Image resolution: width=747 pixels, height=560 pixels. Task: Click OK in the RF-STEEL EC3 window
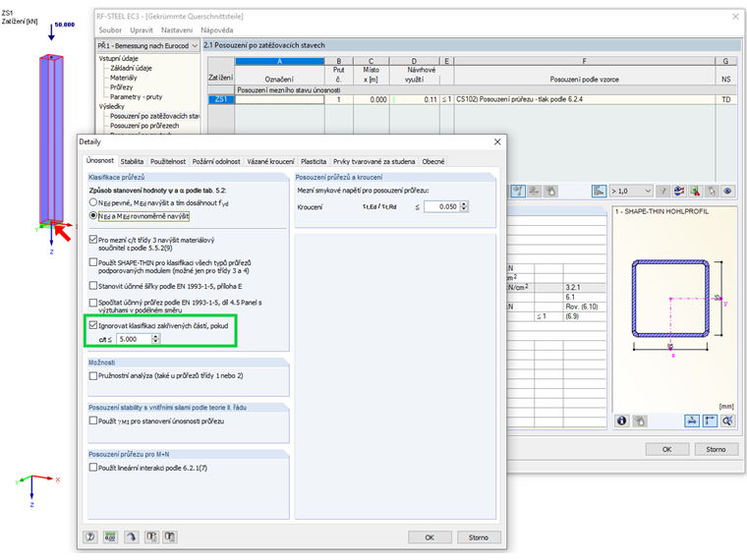(x=667, y=449)
